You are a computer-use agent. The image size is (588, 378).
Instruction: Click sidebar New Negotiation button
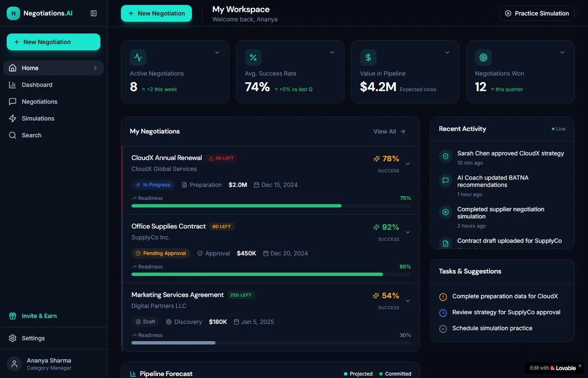point(53,42)
